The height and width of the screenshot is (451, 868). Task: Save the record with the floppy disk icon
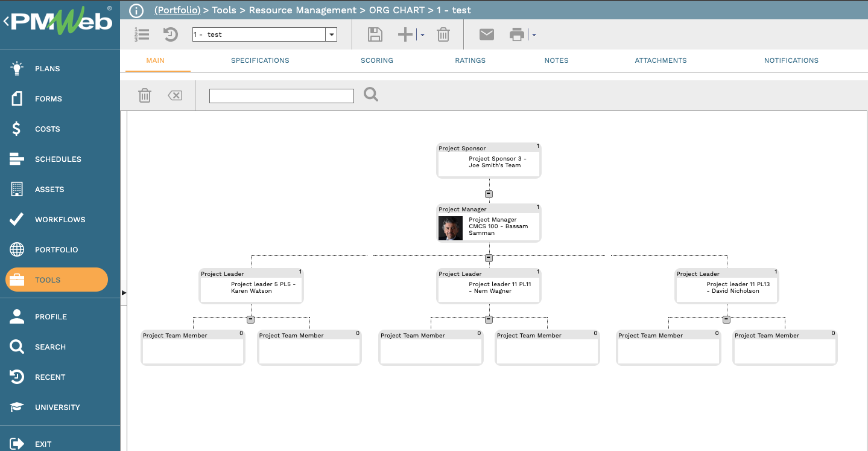(x=375, y=34)
